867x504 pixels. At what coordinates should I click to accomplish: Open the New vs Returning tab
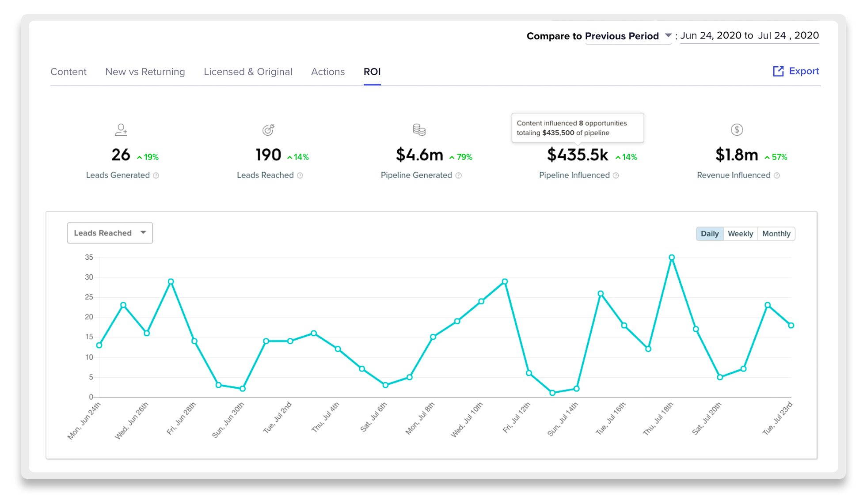coord(145,72)
